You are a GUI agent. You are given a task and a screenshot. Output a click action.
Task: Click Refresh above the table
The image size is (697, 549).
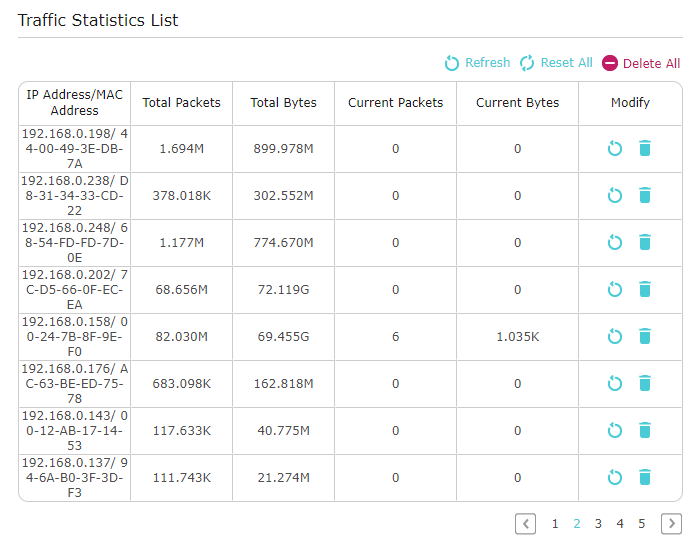tap(477, 63)
